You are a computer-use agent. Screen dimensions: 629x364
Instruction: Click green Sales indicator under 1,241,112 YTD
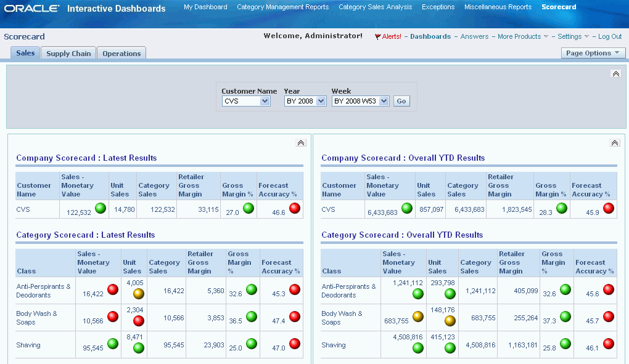418,294
